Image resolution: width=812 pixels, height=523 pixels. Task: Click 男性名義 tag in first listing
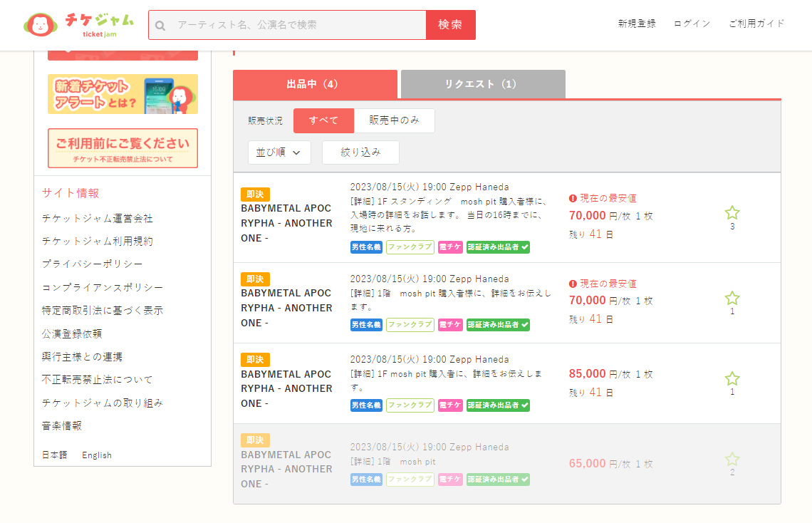[366, 247]
